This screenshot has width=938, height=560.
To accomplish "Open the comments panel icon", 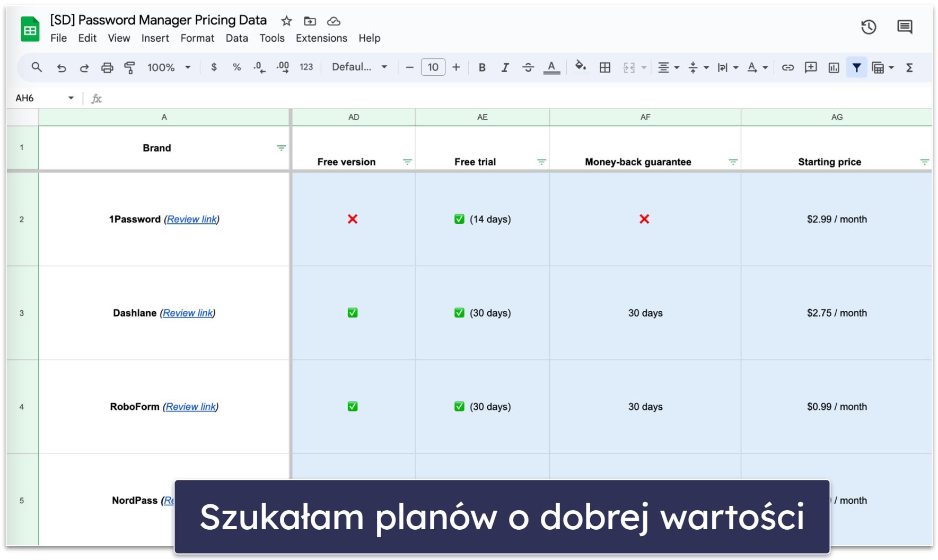I will (905, 27).
